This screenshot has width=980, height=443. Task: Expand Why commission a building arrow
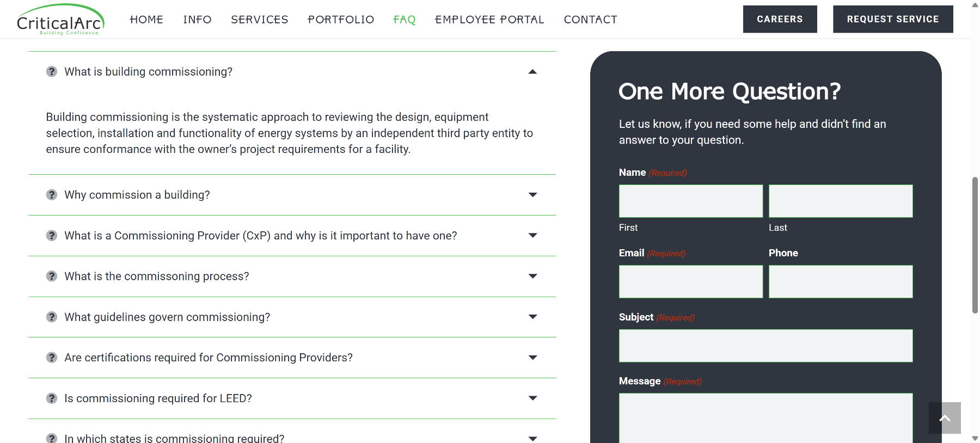[532, 195]
